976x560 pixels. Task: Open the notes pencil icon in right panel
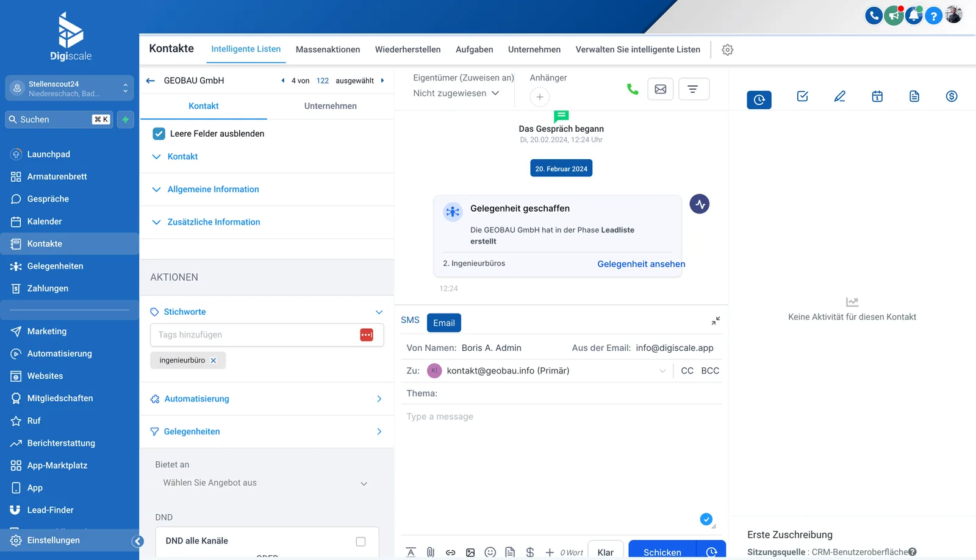840,96
